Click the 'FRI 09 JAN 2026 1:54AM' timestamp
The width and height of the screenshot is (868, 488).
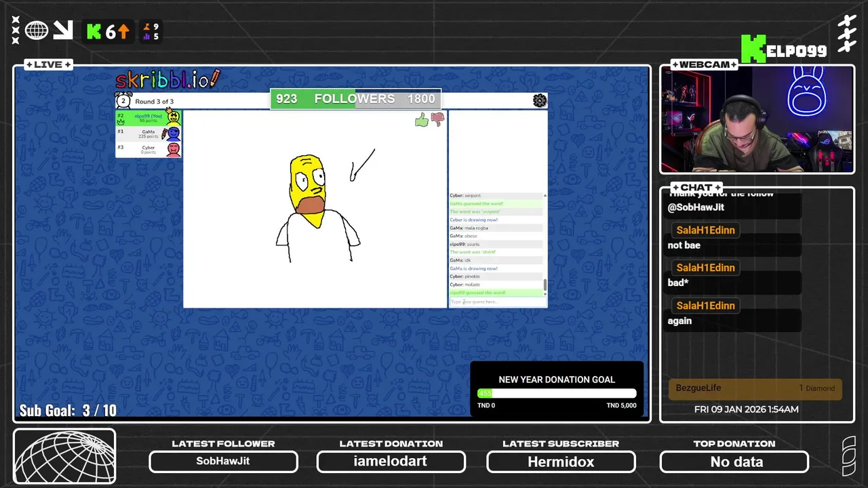746,409
